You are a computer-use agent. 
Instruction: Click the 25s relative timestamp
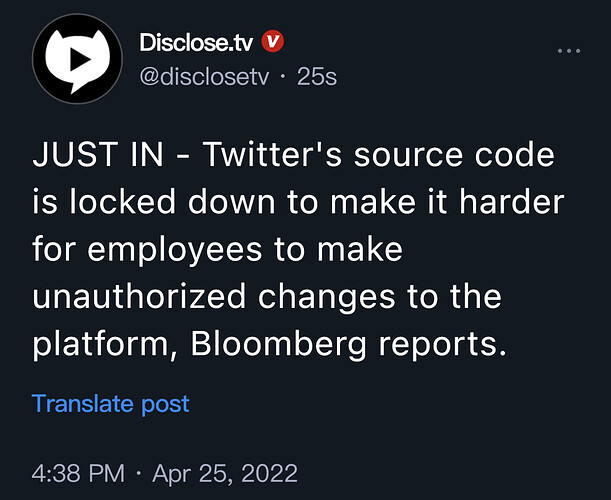tap(317, 76)
